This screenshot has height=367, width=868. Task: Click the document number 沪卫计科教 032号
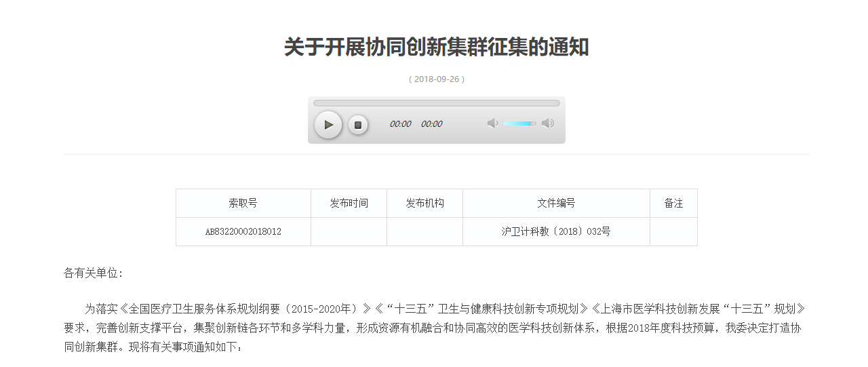(x=556, y=232)
